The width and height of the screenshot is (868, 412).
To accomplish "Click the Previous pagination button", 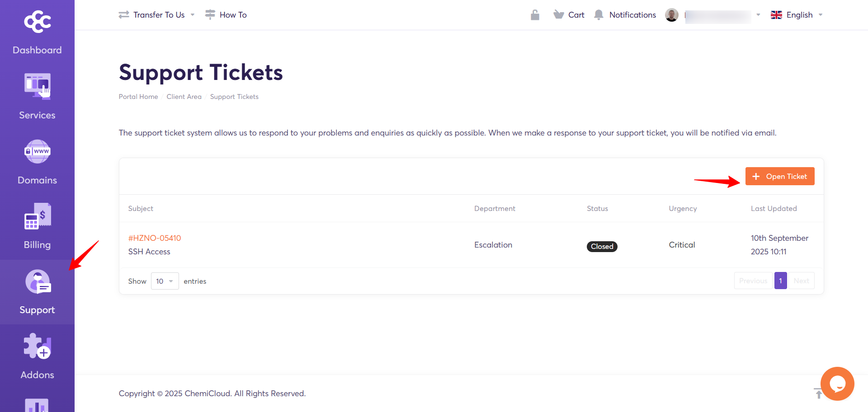I will point(753,281).
